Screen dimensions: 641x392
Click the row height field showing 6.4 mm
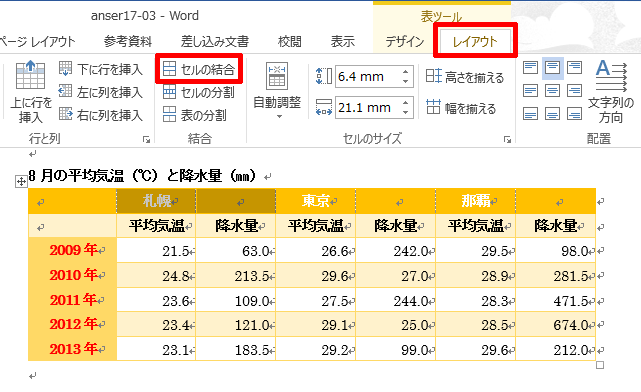[x=368, y=76]
